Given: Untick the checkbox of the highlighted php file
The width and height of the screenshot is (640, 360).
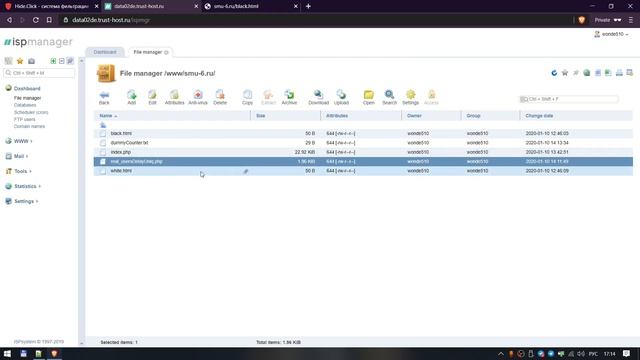Looking at the screenshot, I should (103, 162).
